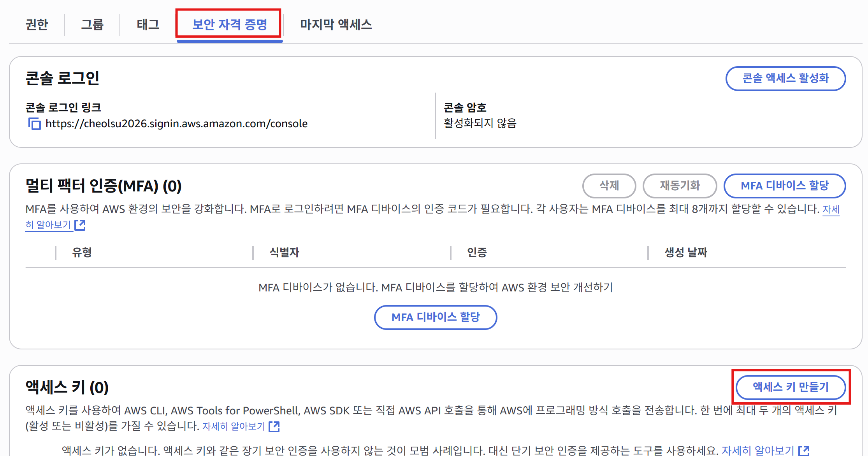This screenshot has height=456, width=868.
Task: Switch to the 그룹 tab
Action: click(x=92, y=25)
